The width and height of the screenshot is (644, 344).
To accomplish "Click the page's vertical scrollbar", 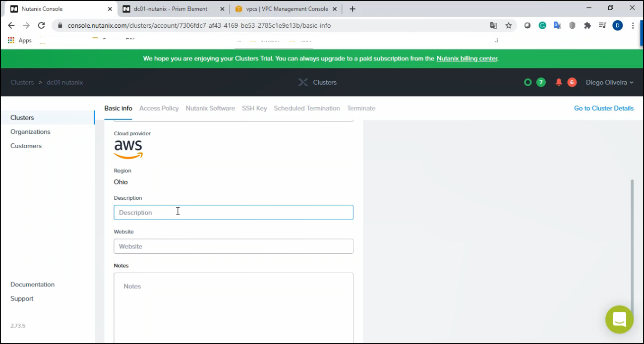I will 632,238.
